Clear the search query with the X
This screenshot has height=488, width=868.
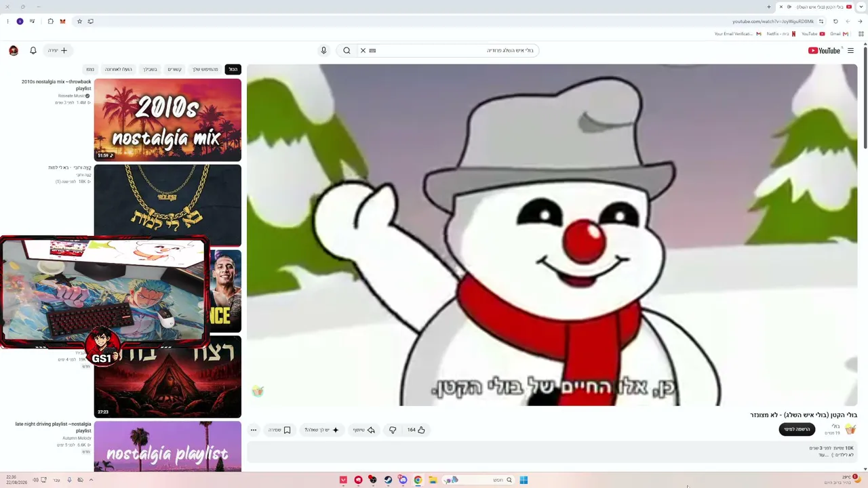pyautogui.click(x=363, y=50)
